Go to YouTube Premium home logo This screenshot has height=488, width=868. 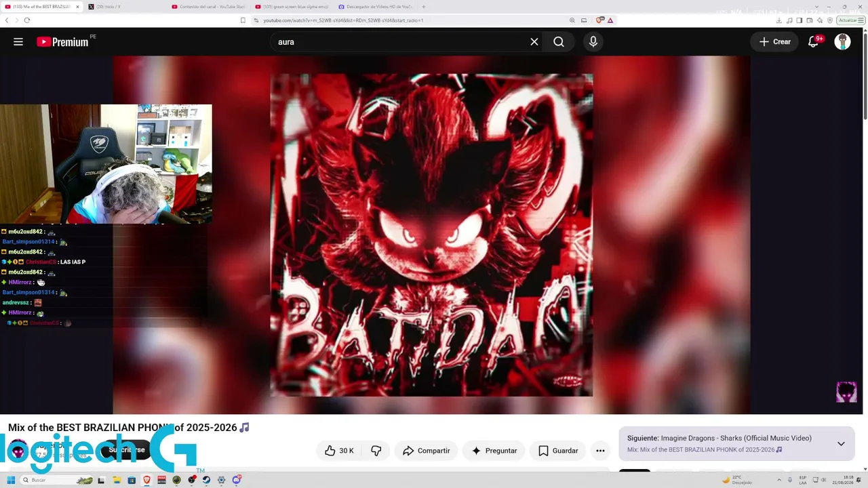click(62, 42)
